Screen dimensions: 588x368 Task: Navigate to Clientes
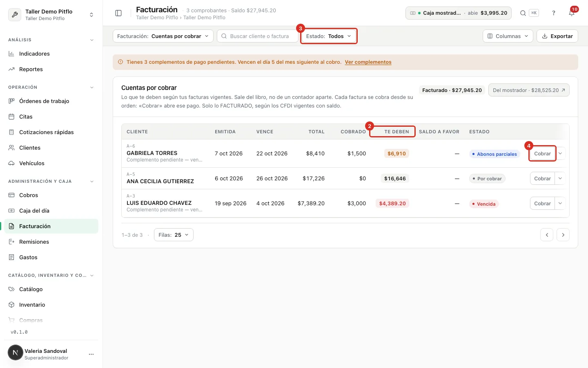51,148
